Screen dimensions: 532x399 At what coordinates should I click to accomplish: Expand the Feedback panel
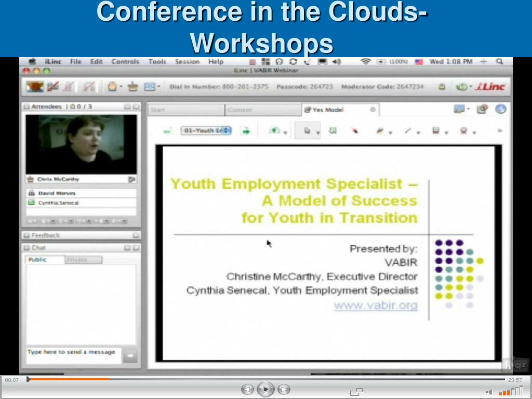[x=136, y=235]
